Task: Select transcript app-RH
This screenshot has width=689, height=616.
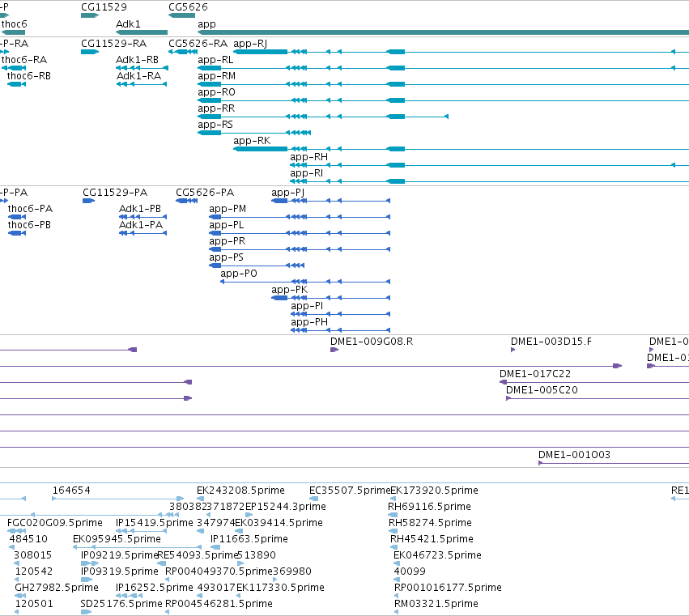Action: [x=308, y=157]
